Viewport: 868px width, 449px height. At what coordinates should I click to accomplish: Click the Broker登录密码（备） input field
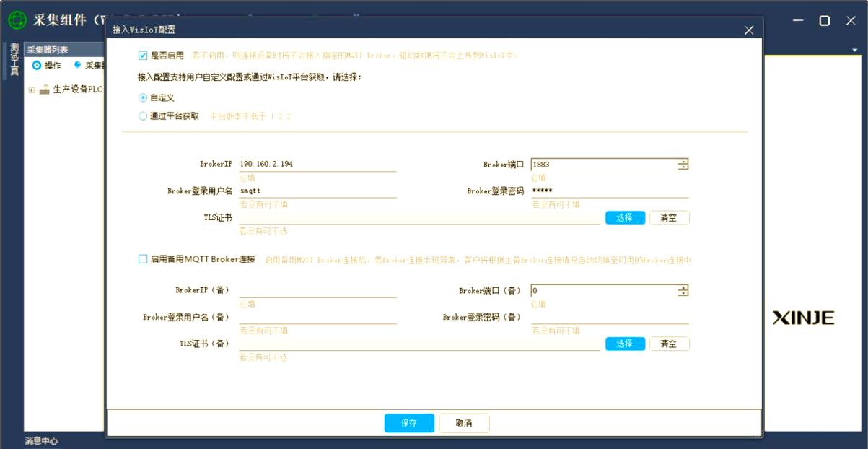tap(610, 318)
